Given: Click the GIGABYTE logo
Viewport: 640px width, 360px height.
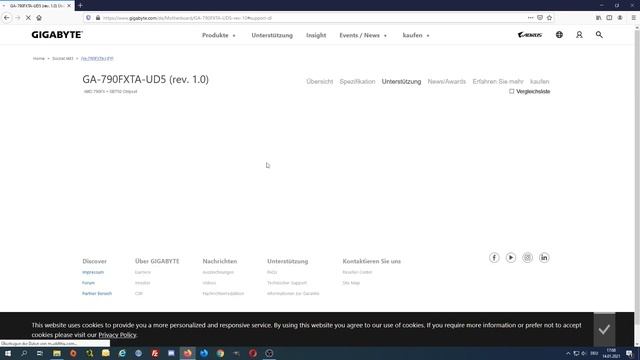Looking at the screenshot, I should [x=57, y=35].
